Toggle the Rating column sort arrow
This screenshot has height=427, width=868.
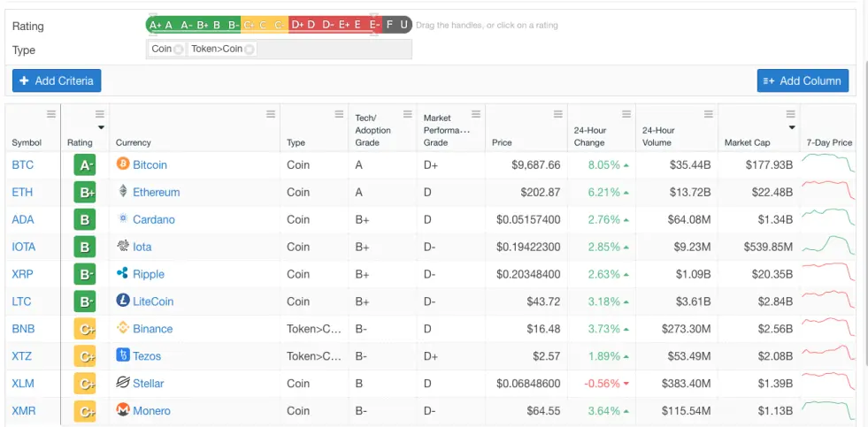(x=101, y=127)
